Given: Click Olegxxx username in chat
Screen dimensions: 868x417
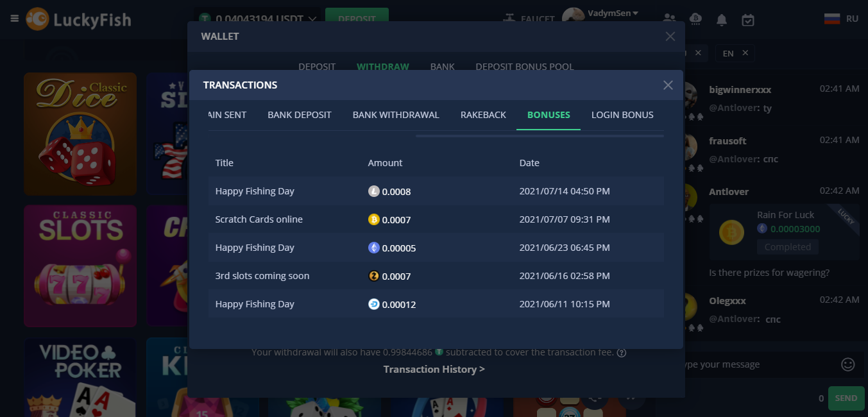Looking at the screenshot, I should point(728,301).
